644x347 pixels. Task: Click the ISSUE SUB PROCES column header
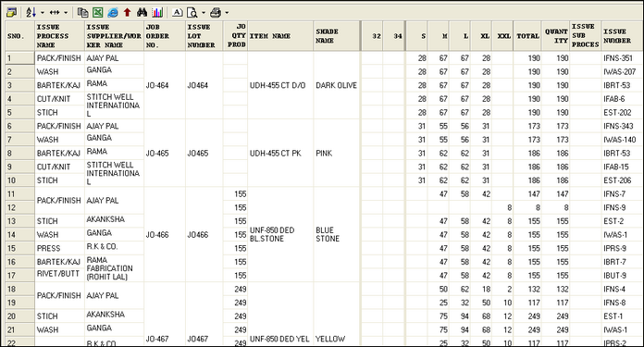coord(586,36)
